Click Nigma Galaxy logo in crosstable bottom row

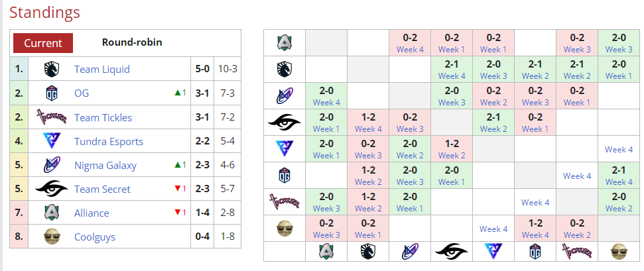coord(410,251)
